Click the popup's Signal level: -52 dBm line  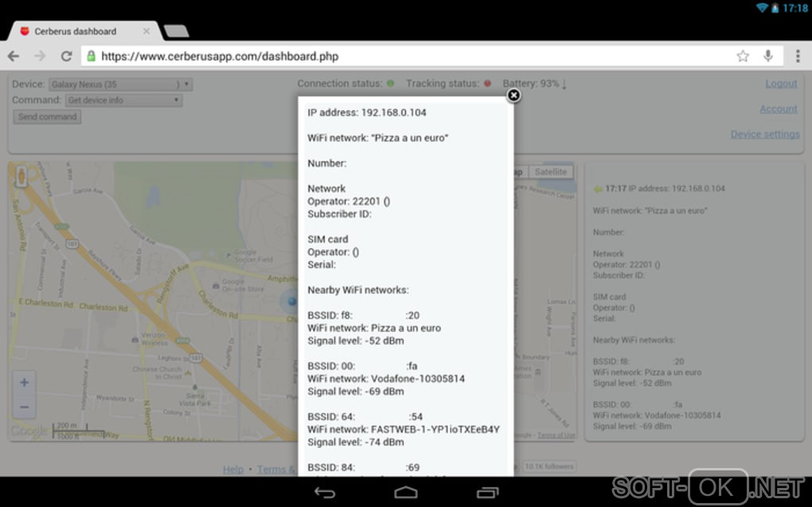(355, 341)
